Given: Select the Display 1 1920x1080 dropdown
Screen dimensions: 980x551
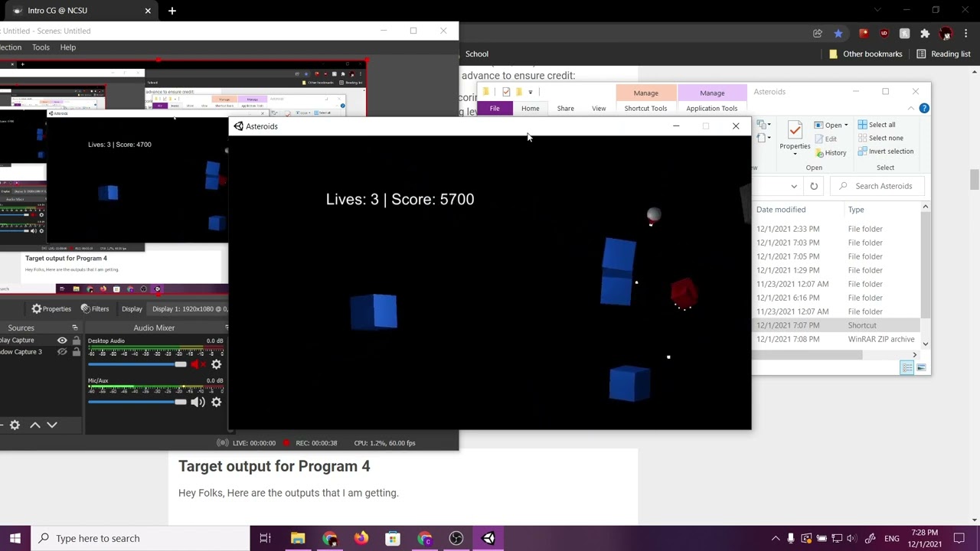Looking at the screenshot, I should 189,308.
